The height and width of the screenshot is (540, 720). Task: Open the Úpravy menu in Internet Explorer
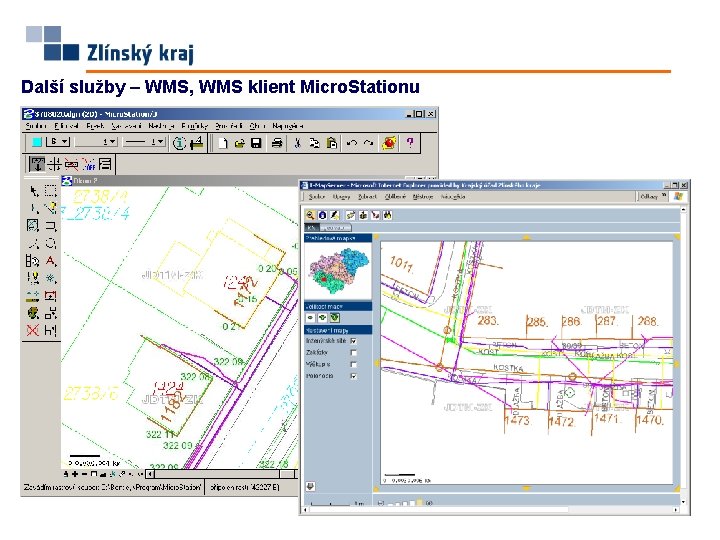coord(342,197)
